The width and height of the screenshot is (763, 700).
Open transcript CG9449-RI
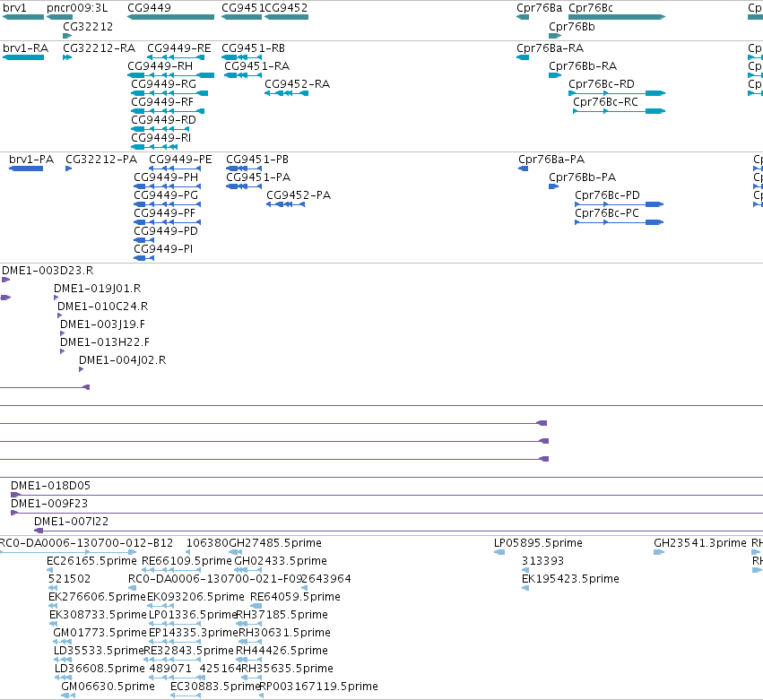pos(160,138)
